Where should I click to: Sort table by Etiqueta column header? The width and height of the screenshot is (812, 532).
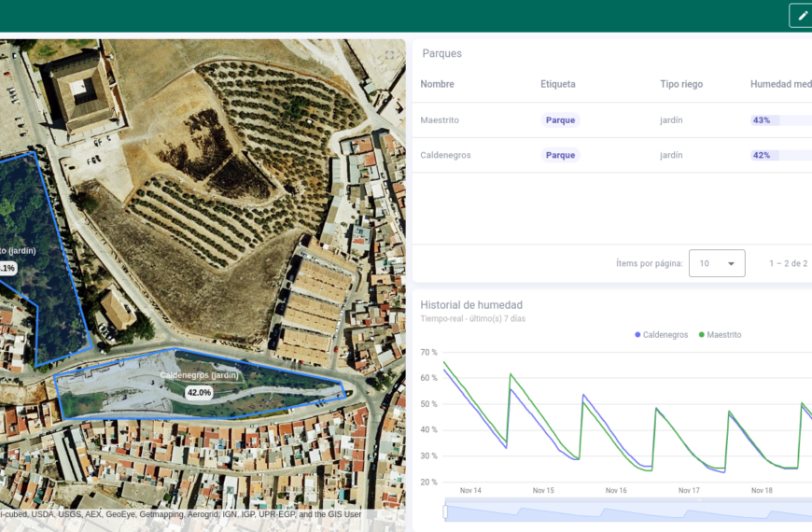click(x=557, y=84)
